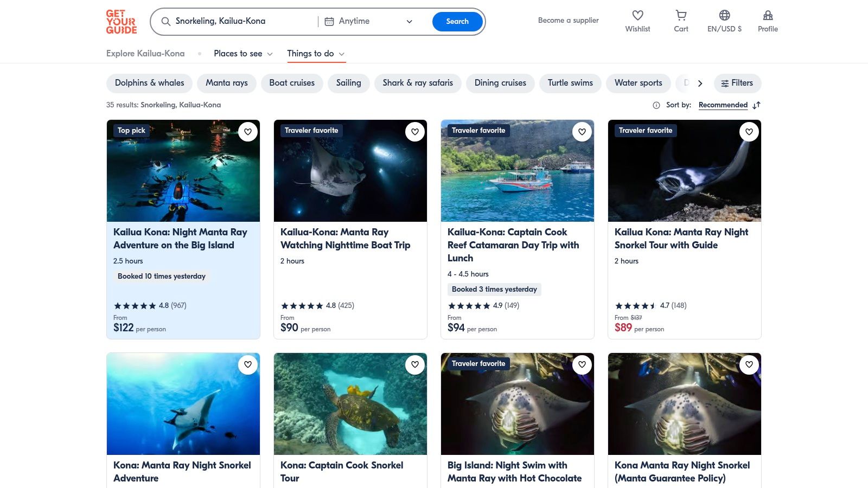Open the sea turtle photo
This screenshot has width=868, height=488.
pos(350,404)
